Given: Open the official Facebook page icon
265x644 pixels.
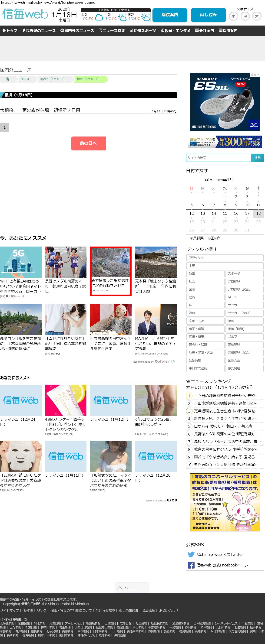Looking at the screenshot, I should [191, 565].
